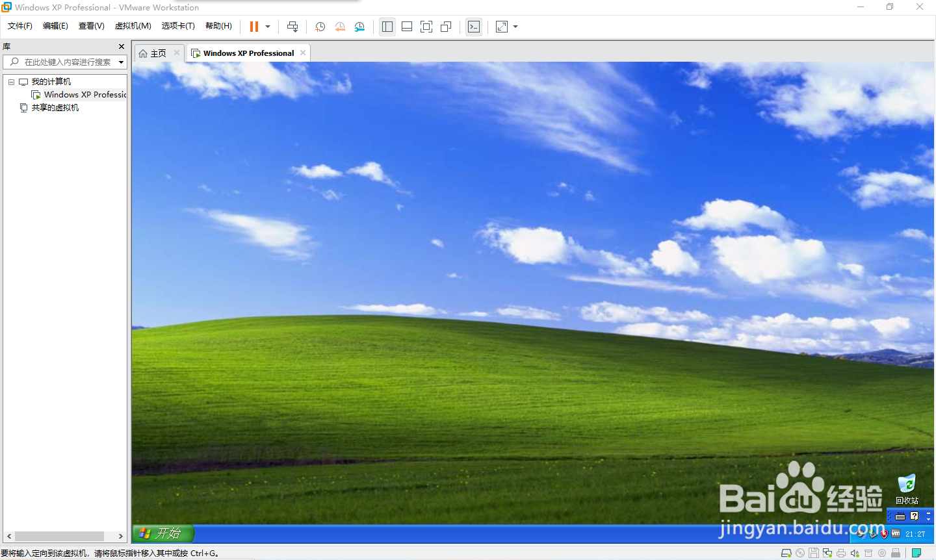The image size is (936, 560).
Task: Open the language bar options arrow
Action: (928, 520)
